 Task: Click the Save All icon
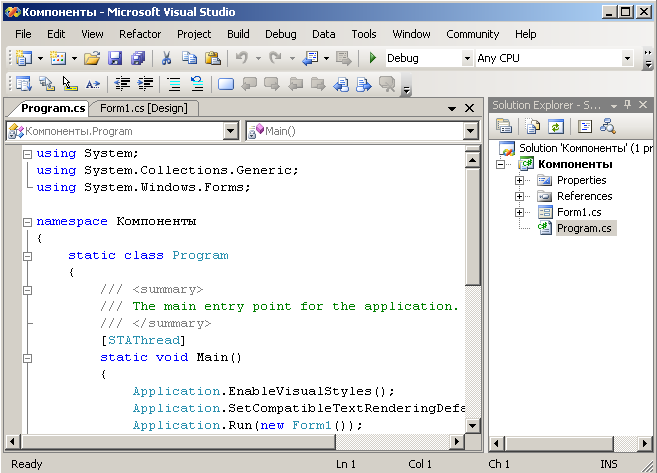pyautogui.click(x=137, y=58)
